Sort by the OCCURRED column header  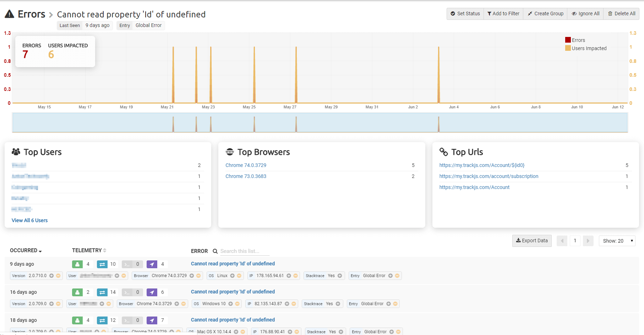pos(26,250)
